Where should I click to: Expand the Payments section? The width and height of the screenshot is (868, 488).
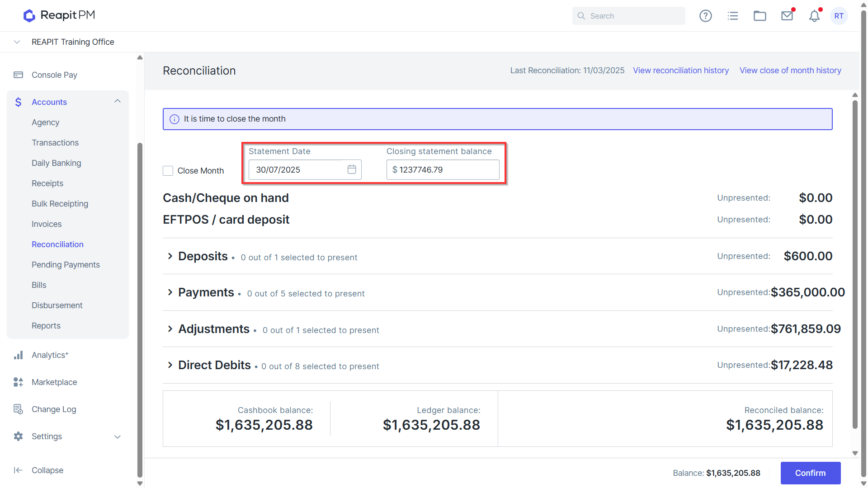pyautogui.click(x=170, y=292)
